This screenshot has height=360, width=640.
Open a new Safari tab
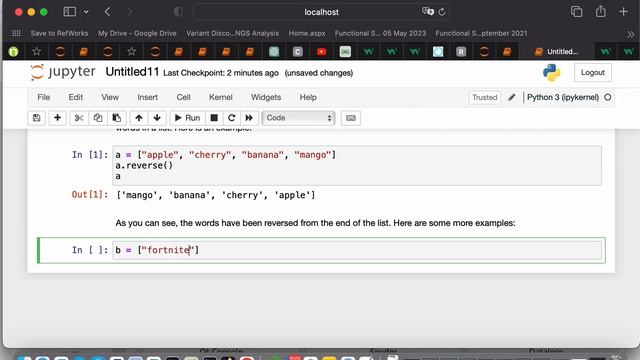tap(623, 11)
